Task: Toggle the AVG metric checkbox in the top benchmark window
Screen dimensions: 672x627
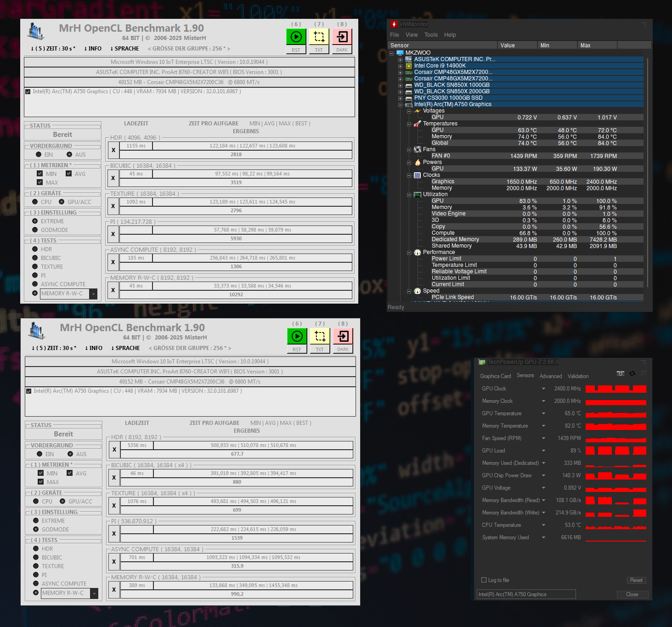Action: [68, 174]
